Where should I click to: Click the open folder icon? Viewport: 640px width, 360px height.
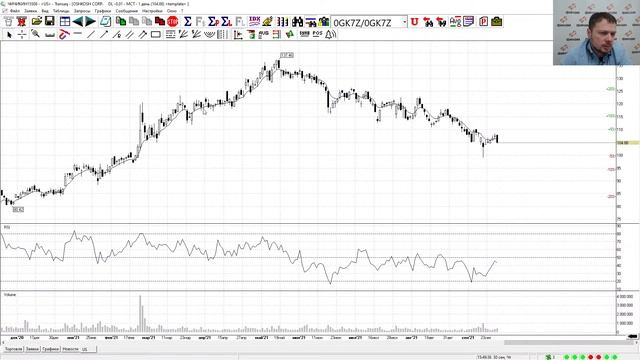click(x=37, y=21)
